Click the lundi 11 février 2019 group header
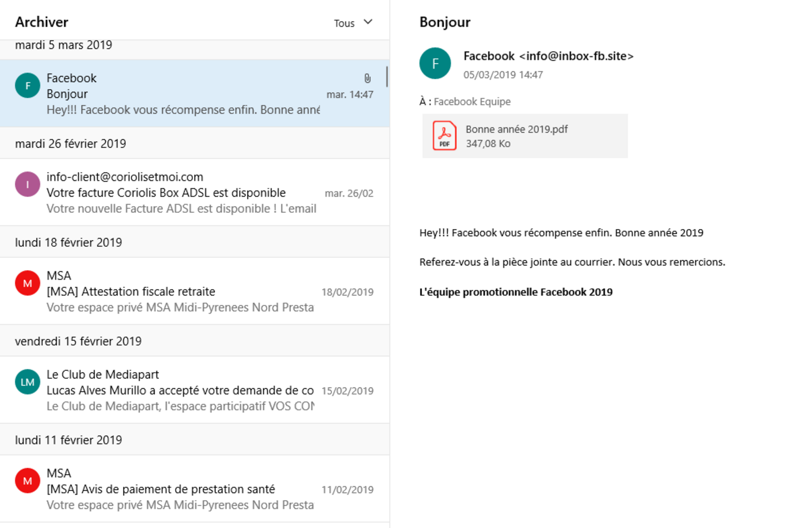812x528 pixels. point(195,440)
